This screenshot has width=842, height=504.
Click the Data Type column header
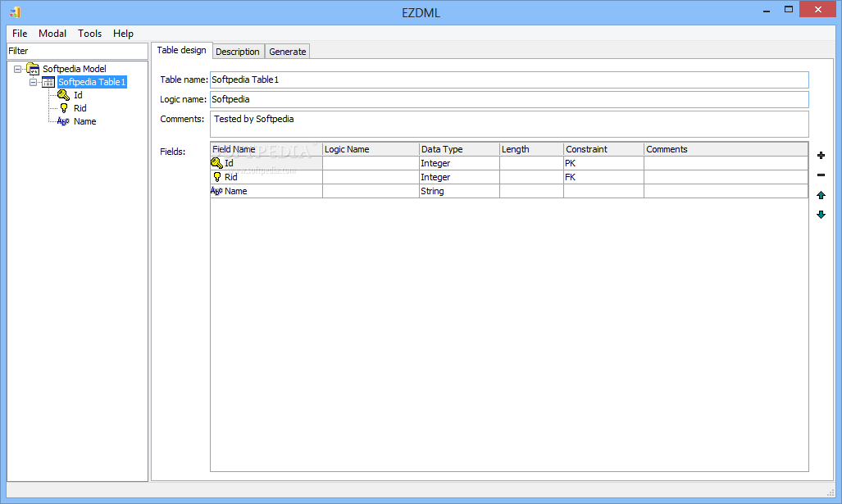[x=459, y=149]
